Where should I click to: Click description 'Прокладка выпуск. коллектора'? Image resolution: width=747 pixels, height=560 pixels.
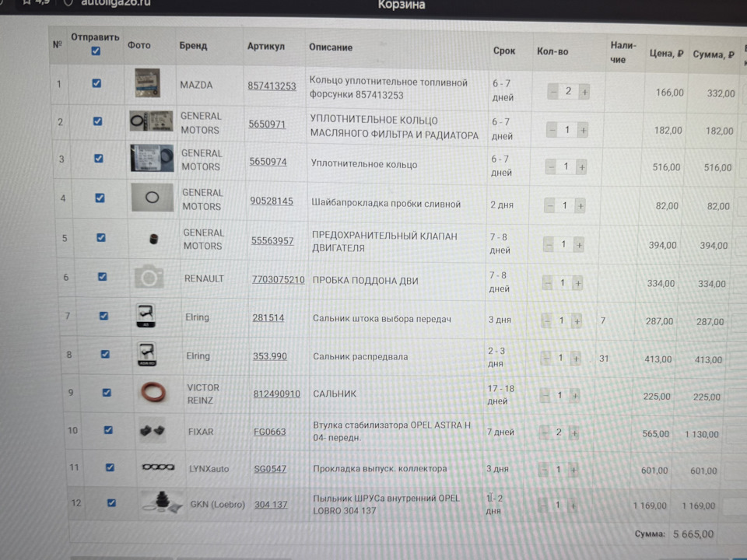pos(380,468)
